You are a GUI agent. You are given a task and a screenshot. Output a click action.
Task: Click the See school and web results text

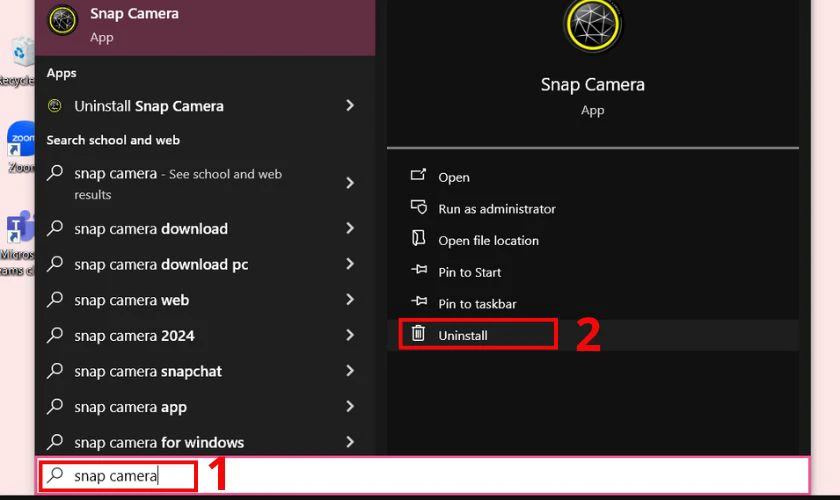pos(178,184)
